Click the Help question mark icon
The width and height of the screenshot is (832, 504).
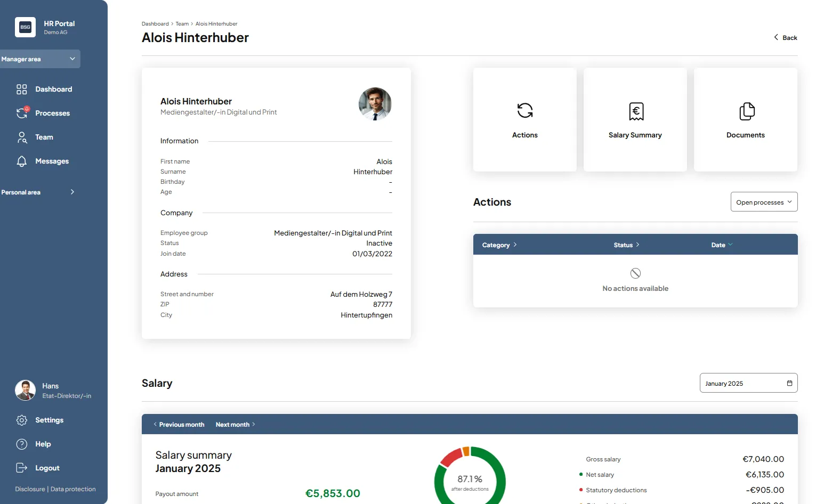coord(22,444)
